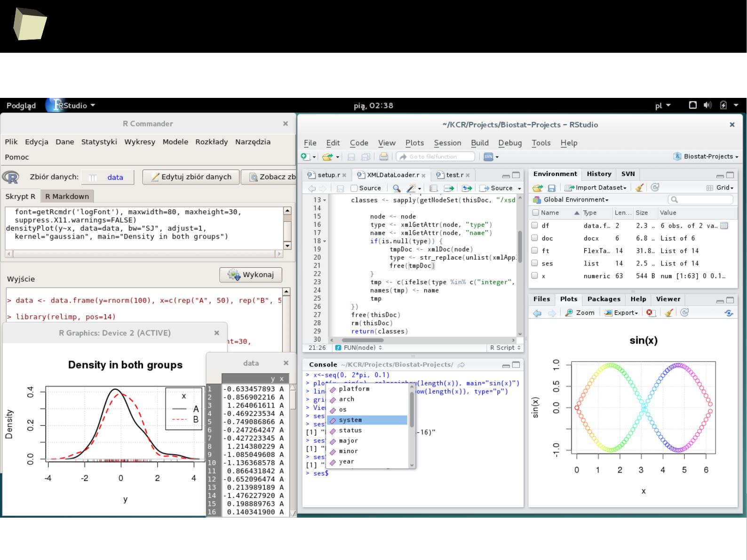Switch to the History tab
This screenshot has width=747, height=560.
click(599, 174)
